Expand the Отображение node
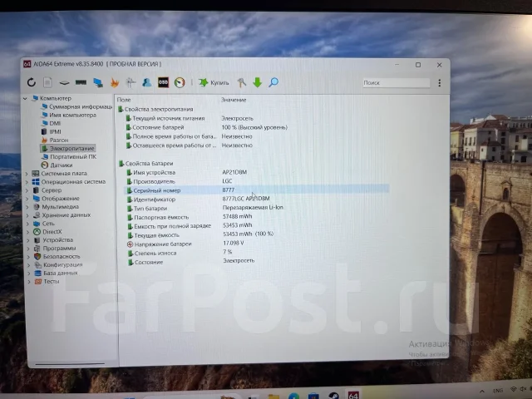The height and width of the screenshot is (399, 532). click(x=27, y=199)
